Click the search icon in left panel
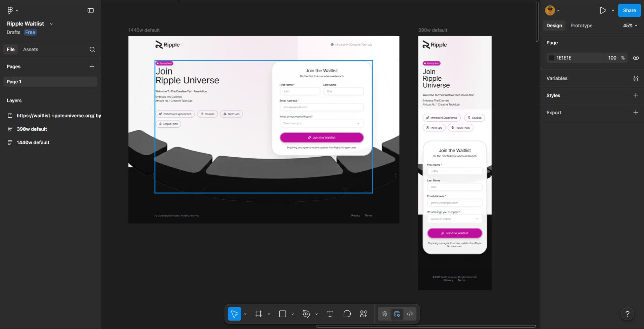644x329 pixels. click(x=92, y=49)
